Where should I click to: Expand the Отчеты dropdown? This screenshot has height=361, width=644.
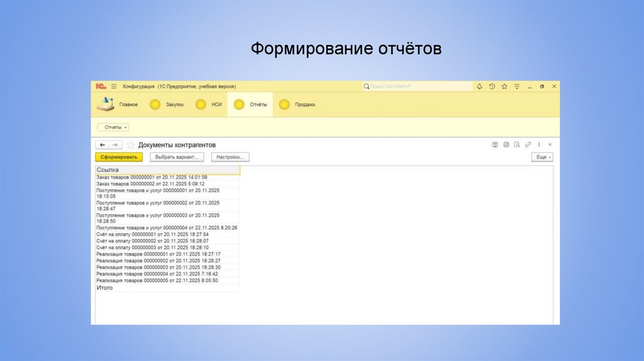point(113,127)
